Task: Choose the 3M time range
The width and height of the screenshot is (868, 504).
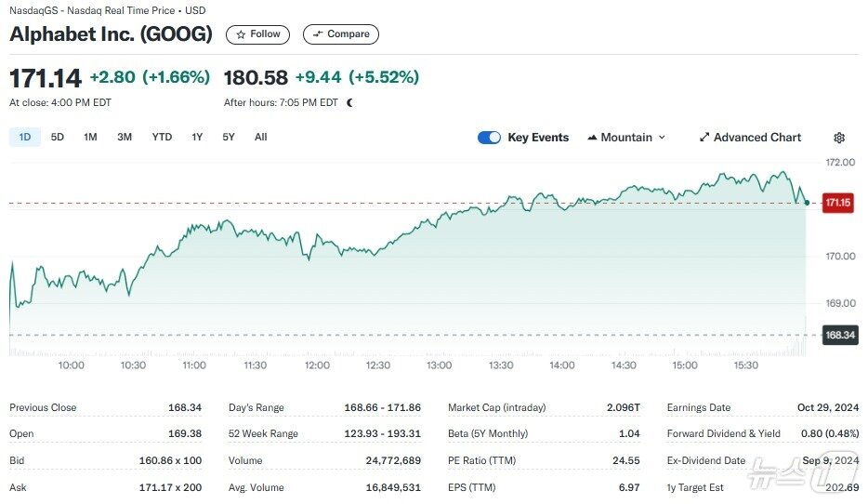Action: [x=125, y=138]
